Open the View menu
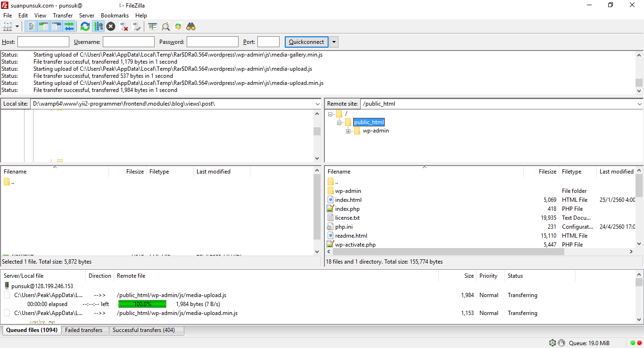 (41, 16)
